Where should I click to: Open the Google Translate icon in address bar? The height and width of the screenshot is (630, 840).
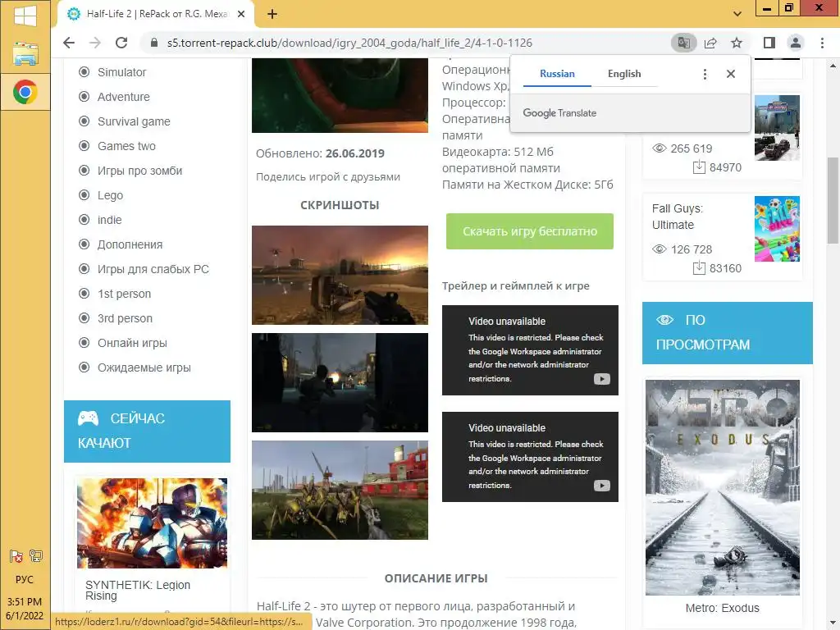coord(683,43)
